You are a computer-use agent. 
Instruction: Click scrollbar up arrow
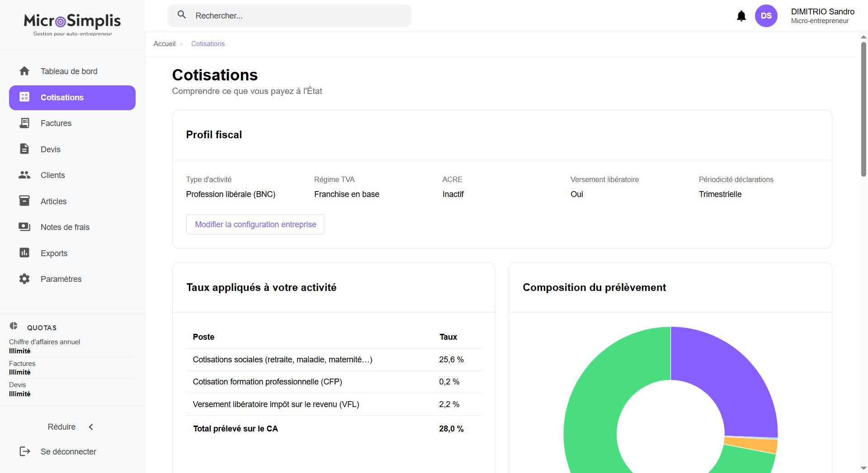(x=863, y=37)
